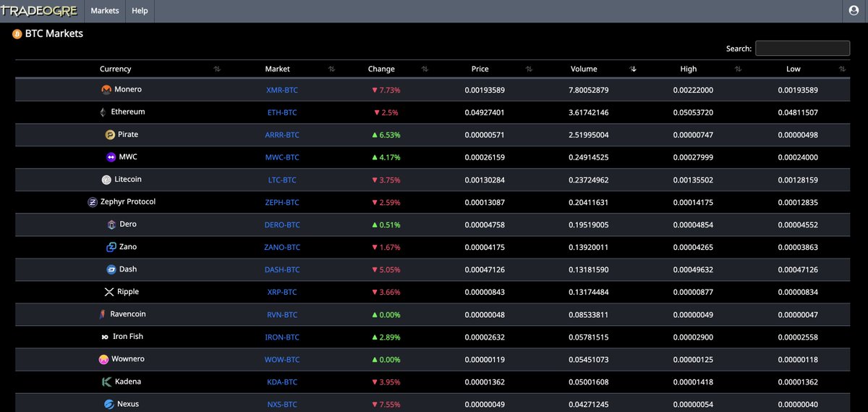Click Kadena price 0.00001362
Screen dimensions: 868x412
[485, 382]
